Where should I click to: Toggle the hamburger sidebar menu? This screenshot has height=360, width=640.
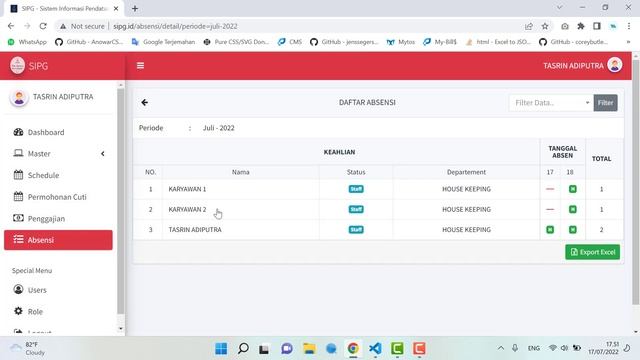pos(140,65)
